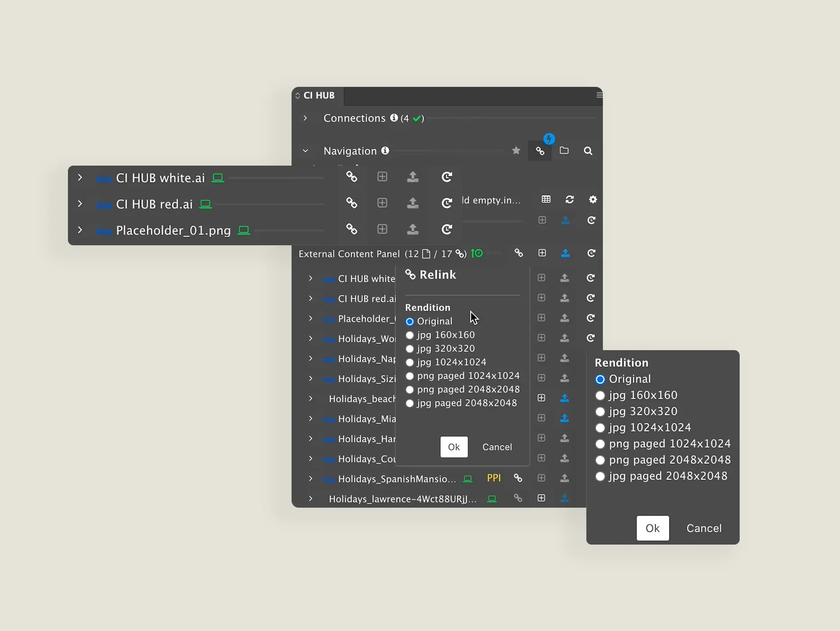Open the links view icon in Navigation

pos(540,151)
